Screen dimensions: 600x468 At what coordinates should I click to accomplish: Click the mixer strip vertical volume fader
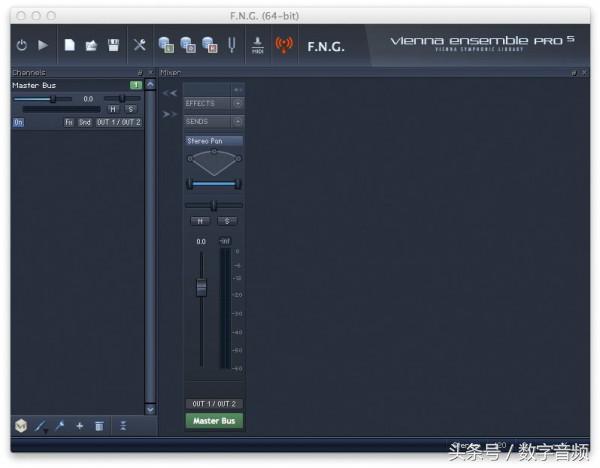201,288
